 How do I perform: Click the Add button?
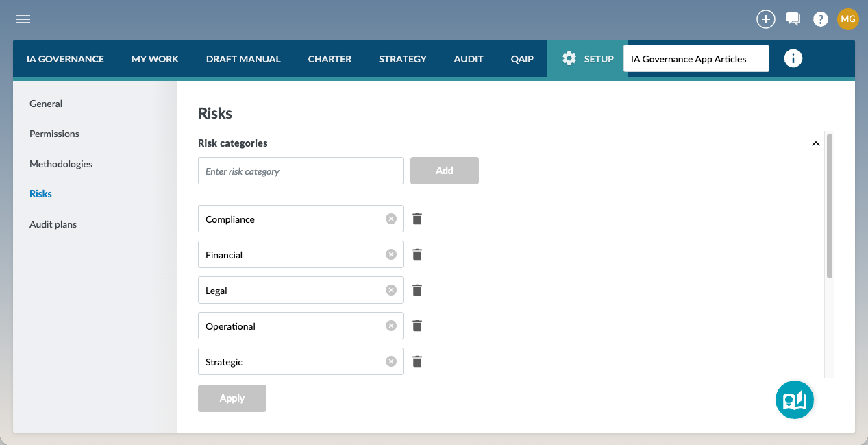tap(445, 171)
